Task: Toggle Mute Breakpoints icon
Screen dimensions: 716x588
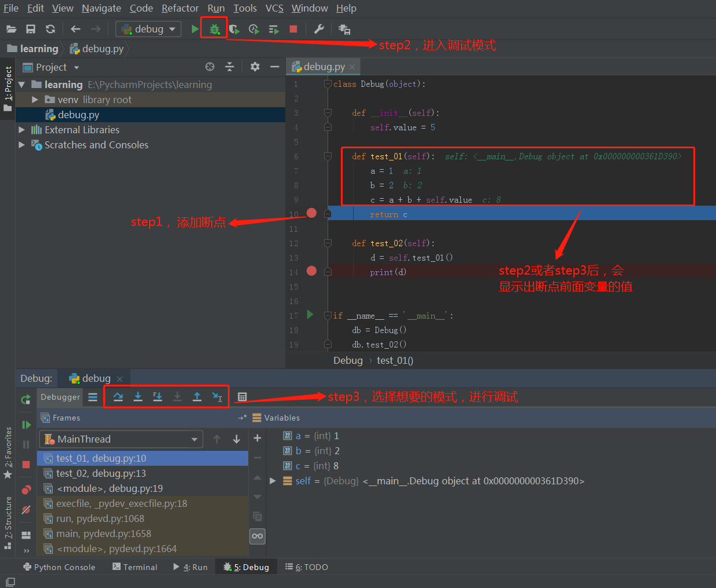Action: [26, 510]
